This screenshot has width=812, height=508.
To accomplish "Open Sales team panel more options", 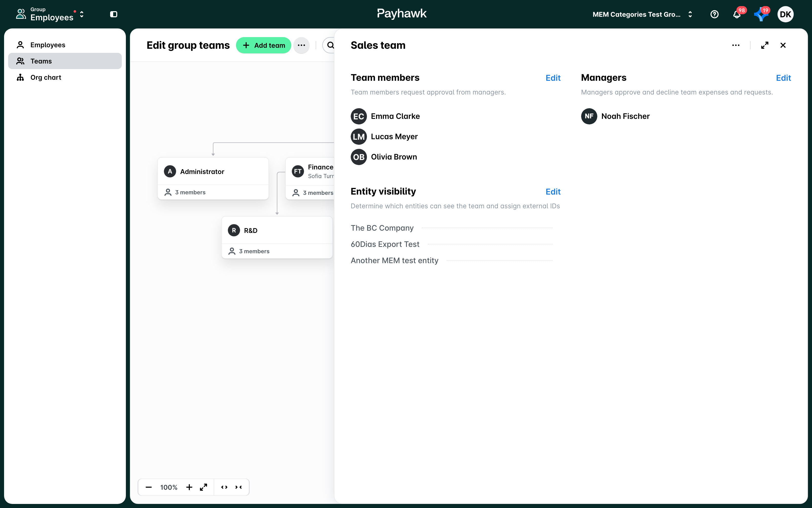I will coord(736,45).
